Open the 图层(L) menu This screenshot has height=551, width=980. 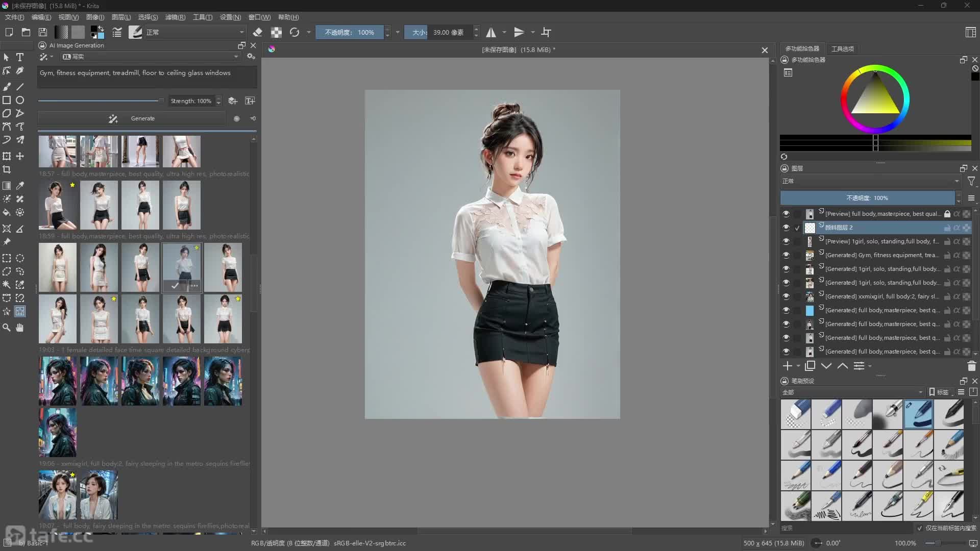tap(121, 17)
